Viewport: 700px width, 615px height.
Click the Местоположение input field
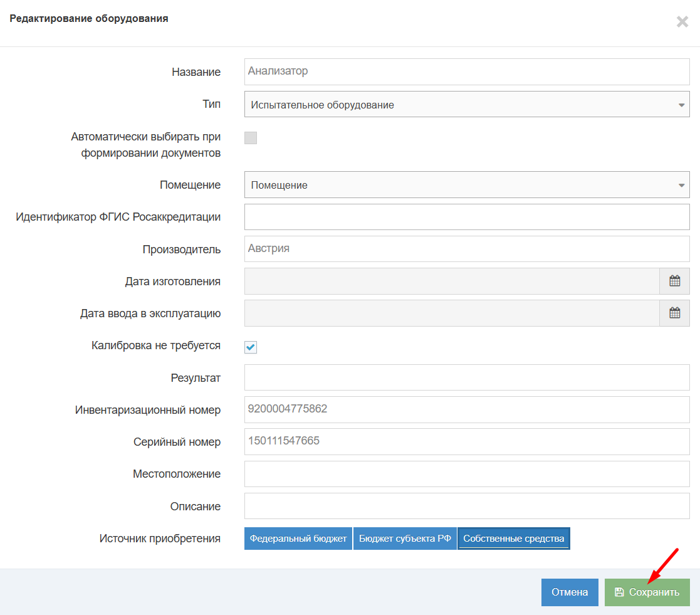click(x=466, y=474)
